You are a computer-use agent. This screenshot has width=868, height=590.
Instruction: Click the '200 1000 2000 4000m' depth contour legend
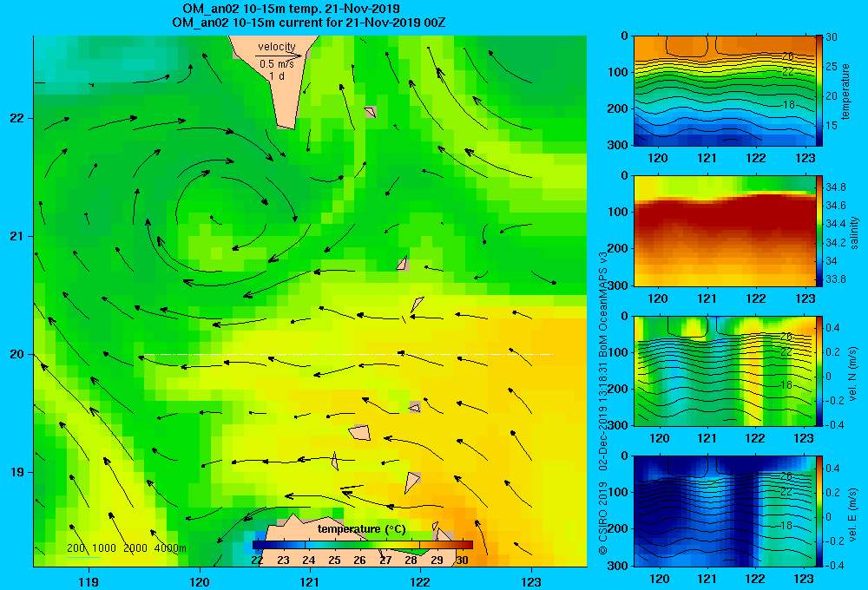tap(127, 548)
